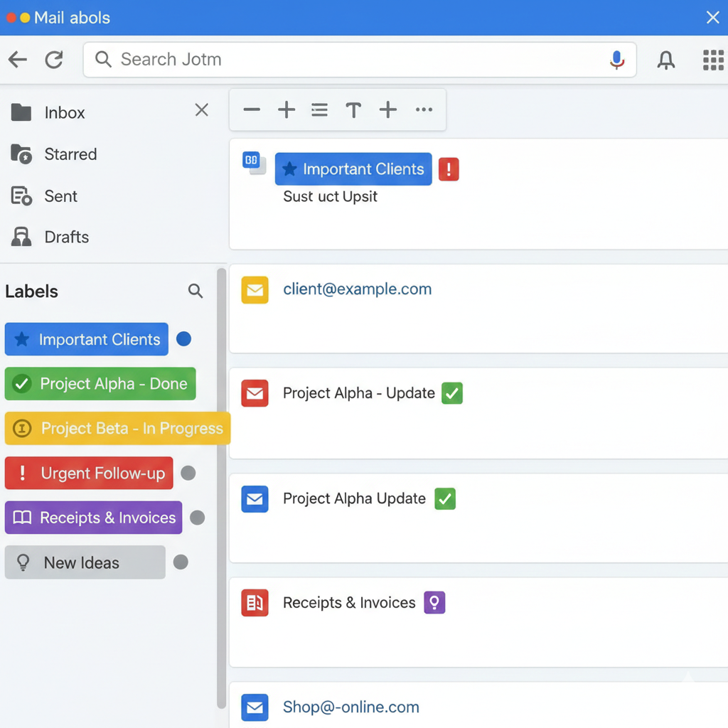
Task: Activate the microphone voice search icon
Action: [x=616, y=60]
